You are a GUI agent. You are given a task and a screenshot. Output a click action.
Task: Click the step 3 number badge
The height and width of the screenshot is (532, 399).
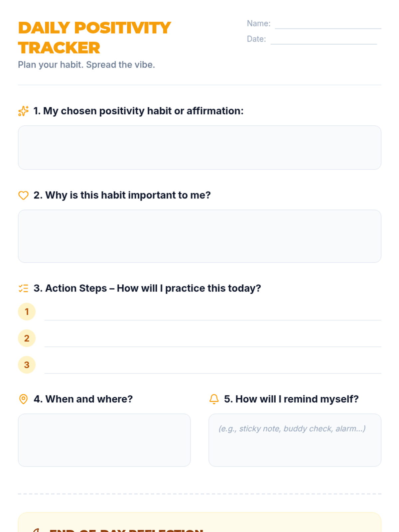tap(27, 365)
